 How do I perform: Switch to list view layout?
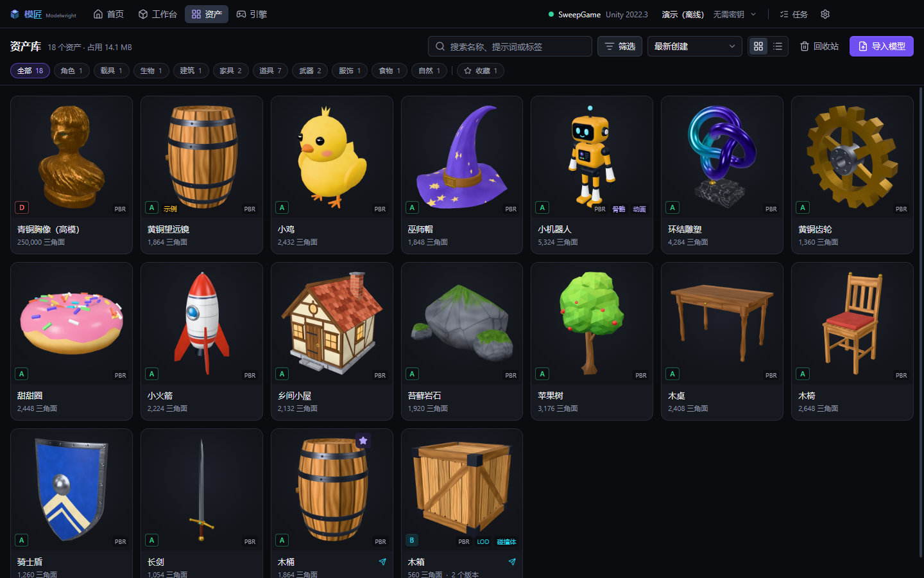click(x=778, y=46)
